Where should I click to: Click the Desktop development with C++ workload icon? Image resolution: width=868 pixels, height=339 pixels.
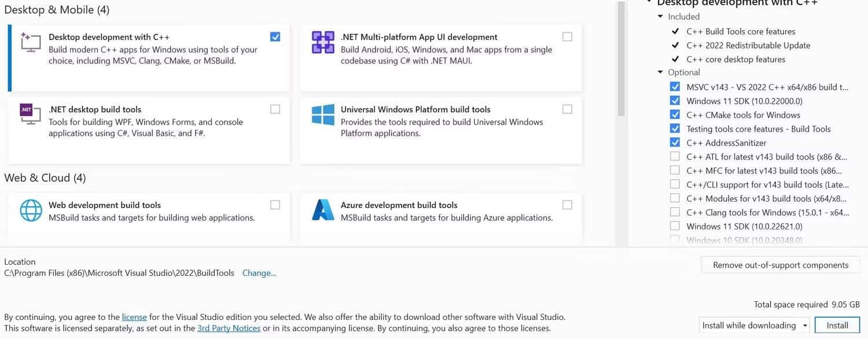tap(30, 42)
